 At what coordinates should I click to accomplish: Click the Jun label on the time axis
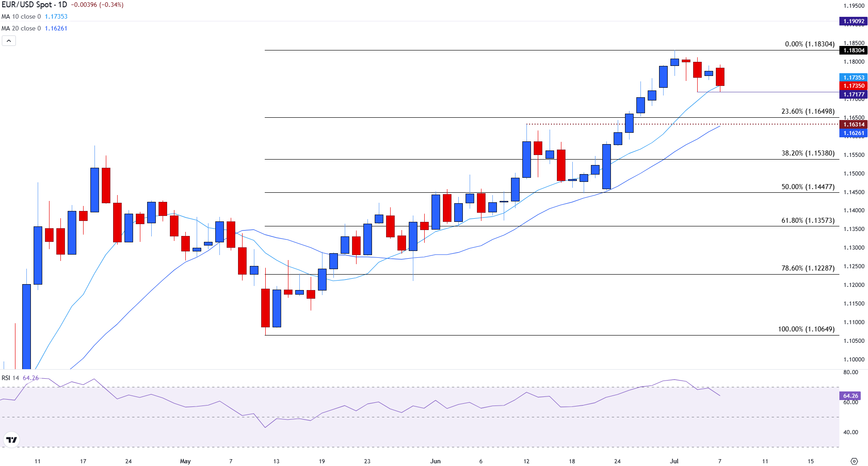[435, 461]
